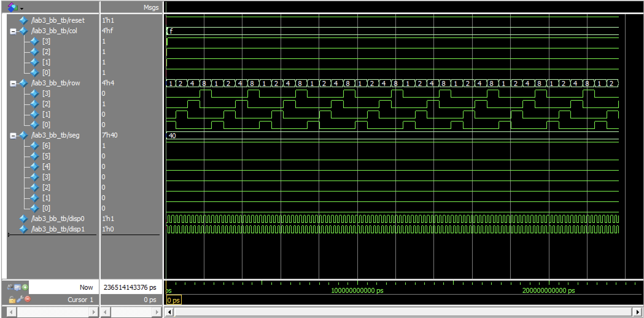Viewport: 644px width, 318px height.
Task: Click the Cursor 1 name label
Action: (80, 300)
